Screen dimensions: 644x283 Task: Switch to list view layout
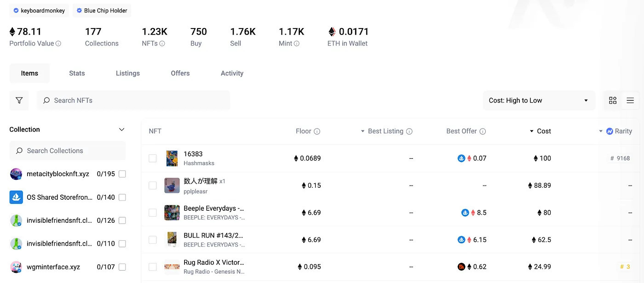pos(630,100)
